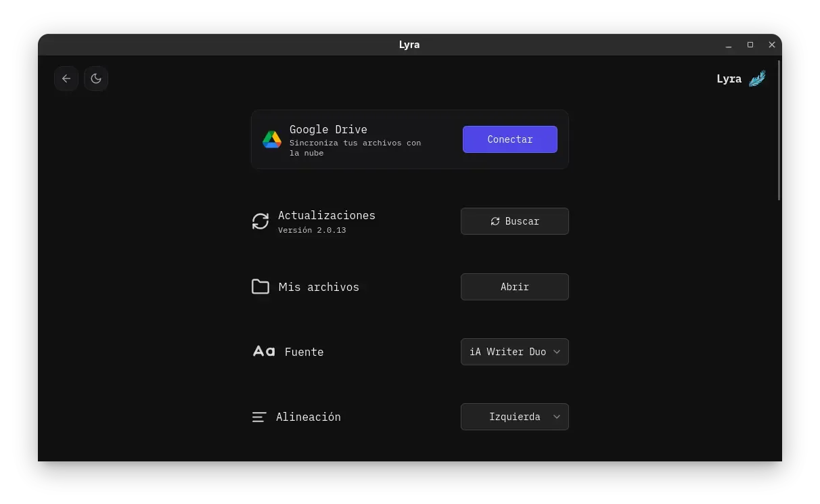Maximize the Lyra window
Image resolution: width=820 pixels, height=504 pixels.
pyautogui.click(x=750, y=45)
